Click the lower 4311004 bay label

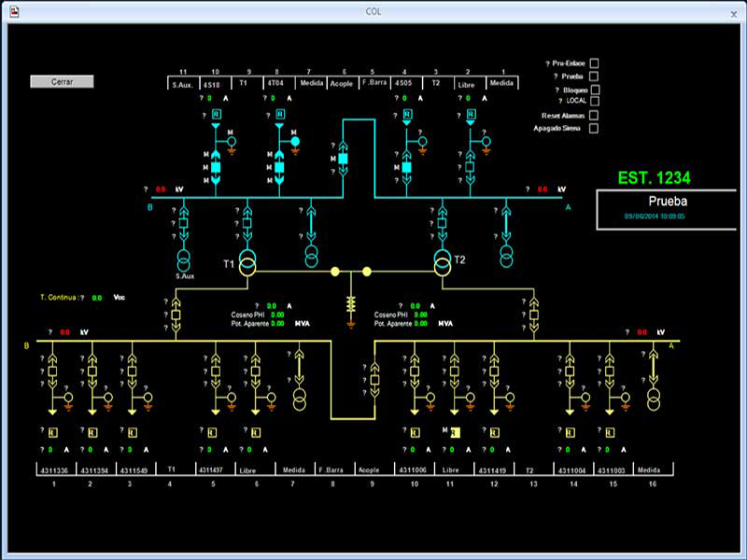pos(571,470)
